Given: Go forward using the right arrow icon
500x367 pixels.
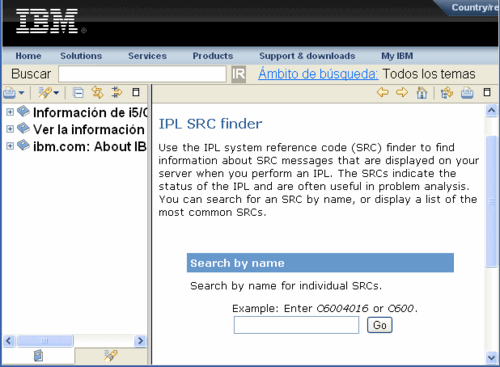Looking at the screenshot, I should point(402,92).
